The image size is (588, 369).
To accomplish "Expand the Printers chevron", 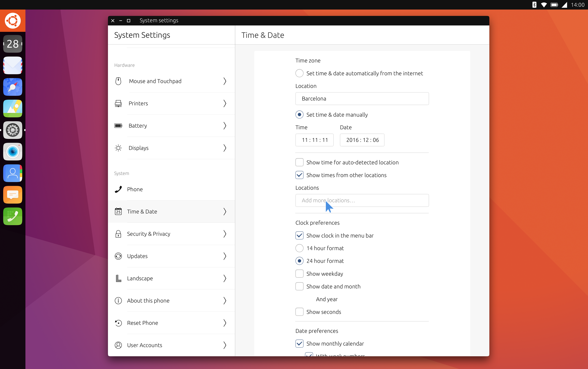I will (x=225, y=103).
